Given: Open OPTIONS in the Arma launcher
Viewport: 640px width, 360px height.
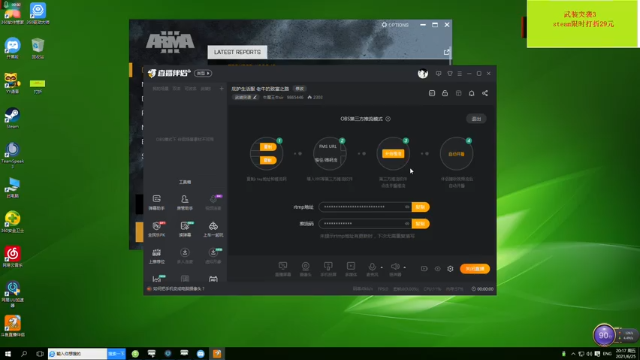Looking at the screenshot, I should click(395, 25).
